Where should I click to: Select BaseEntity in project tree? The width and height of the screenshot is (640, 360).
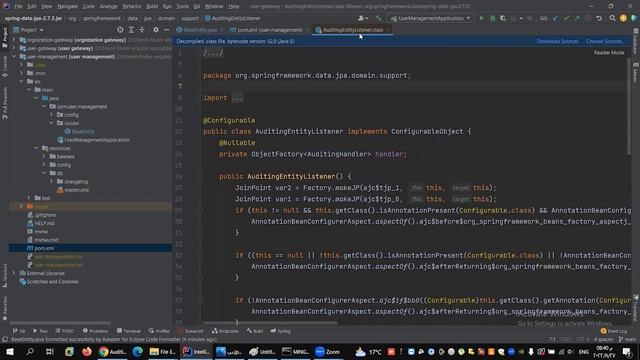coord(83,131)
